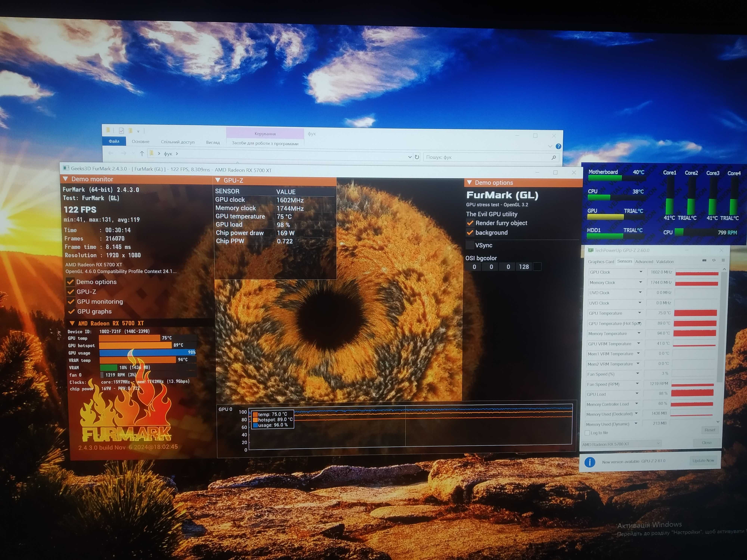Viewport: 747px width, 560px height.
Task: Click OSI bgcolor alpha value 128
Action: pyautogui.click(x=524, y=267)
